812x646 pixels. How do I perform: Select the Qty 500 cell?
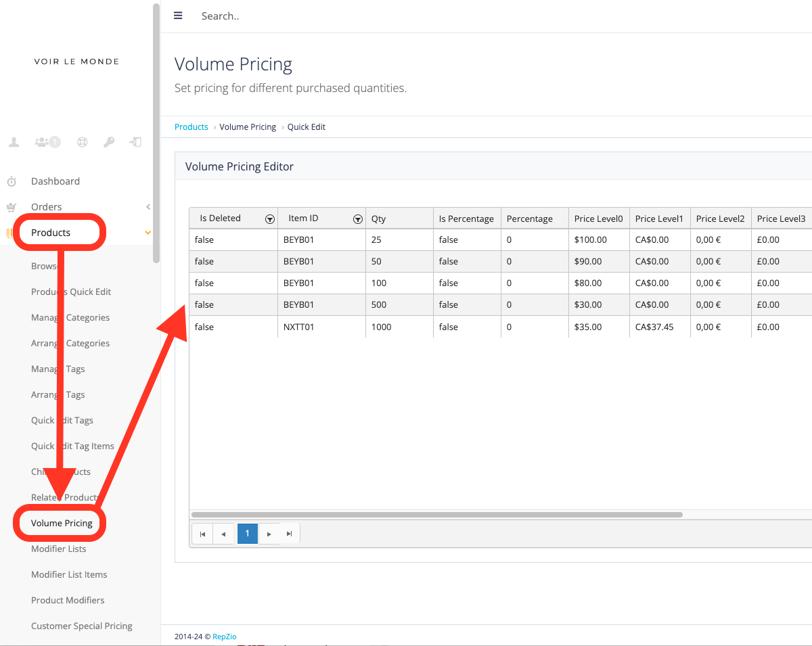(x=399, y=304)
